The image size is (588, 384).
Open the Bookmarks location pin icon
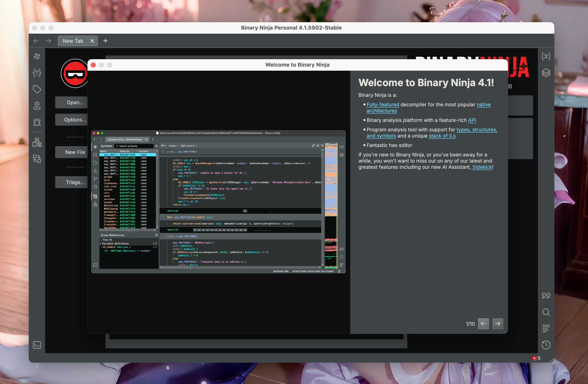37,106
